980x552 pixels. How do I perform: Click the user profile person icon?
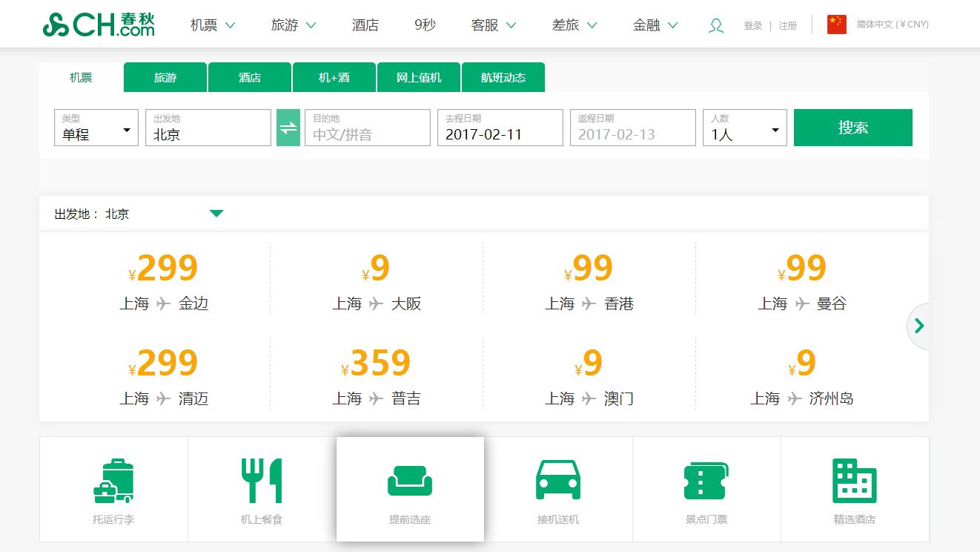(x=715, y=24)
